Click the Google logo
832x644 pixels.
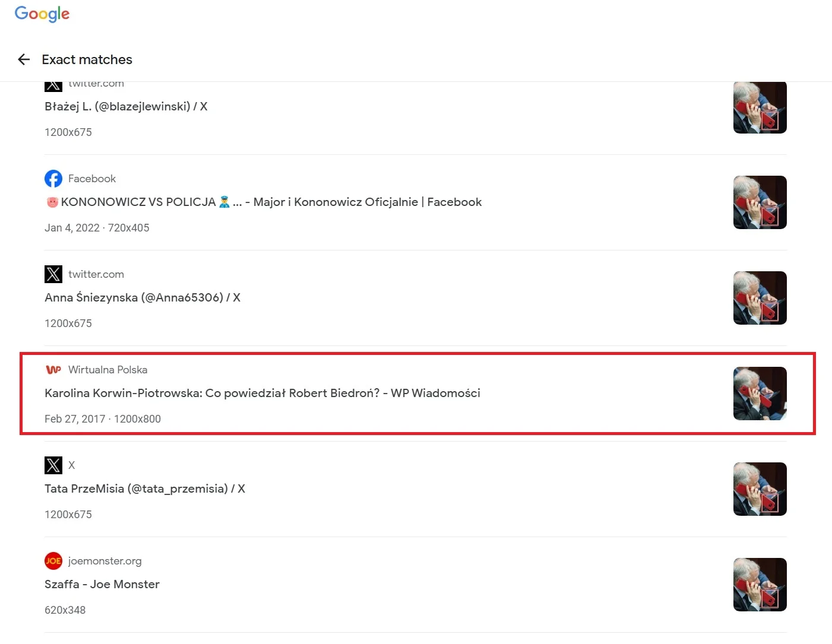(x=42, y=14)
